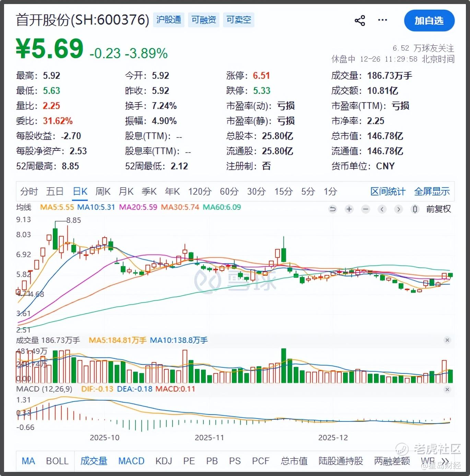Click the stock title 首开股份(SH:600376)
The image size is (470, 476).
83,20
